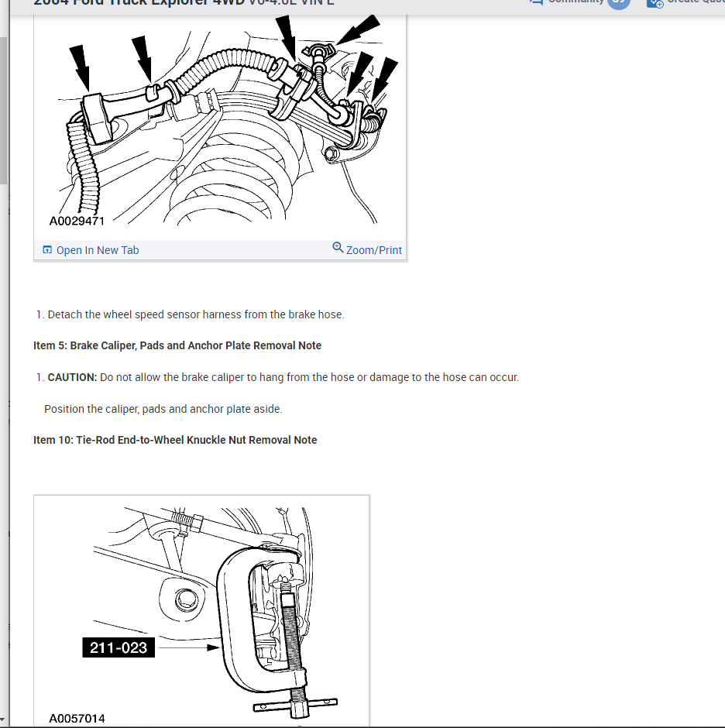Image resolution: width=725 pixels, height=728 pixels.
Task: Click the figure code A0029471
Action: pyautogui.click(x=77, y=221)
